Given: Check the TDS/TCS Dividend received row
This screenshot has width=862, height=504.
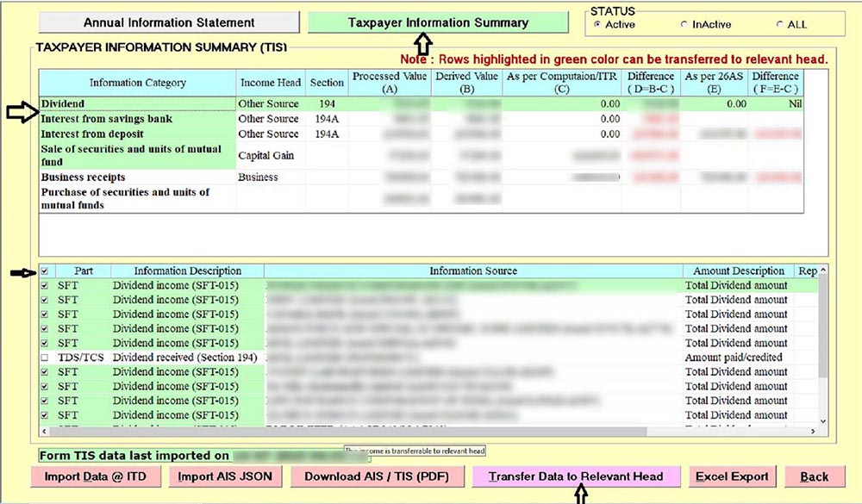Looking at the screenshot, I should pos(45,358).
